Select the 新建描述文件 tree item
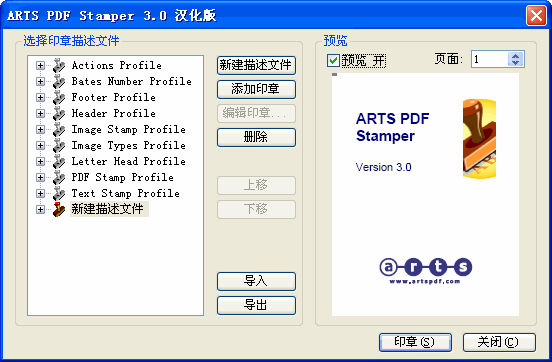Screen dimensions: 552x362 pos(109,209)
